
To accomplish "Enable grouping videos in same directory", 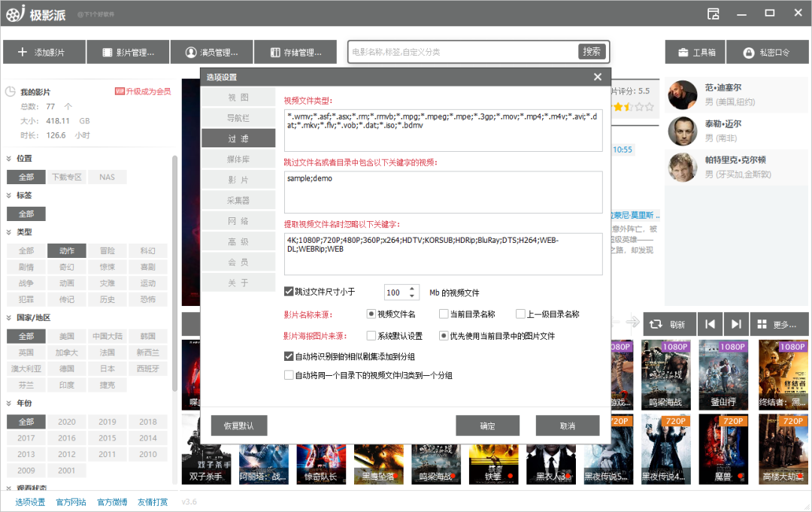I will point(289,375).
